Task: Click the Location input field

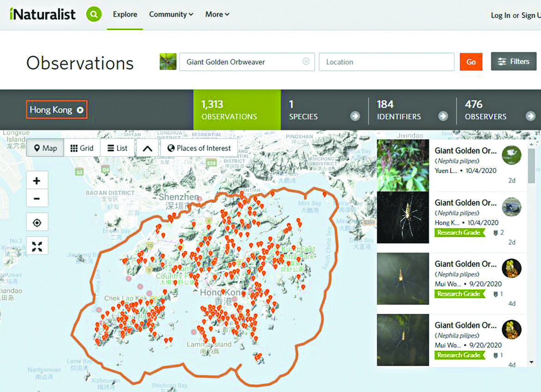Action: pyautogui.click(x=386, y=62)
